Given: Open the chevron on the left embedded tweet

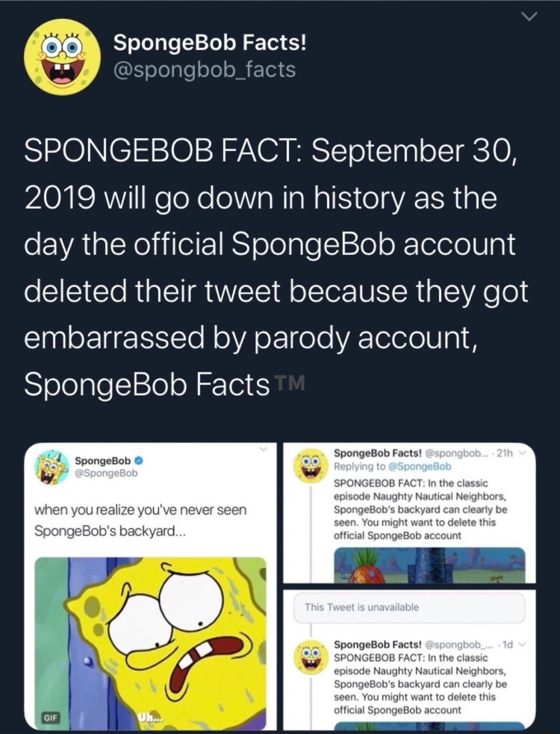Looking at the screenshot, I should (263, 449).
